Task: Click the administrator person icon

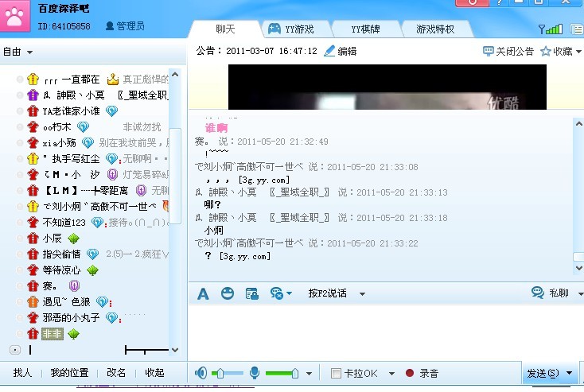Action: point(110,26)
